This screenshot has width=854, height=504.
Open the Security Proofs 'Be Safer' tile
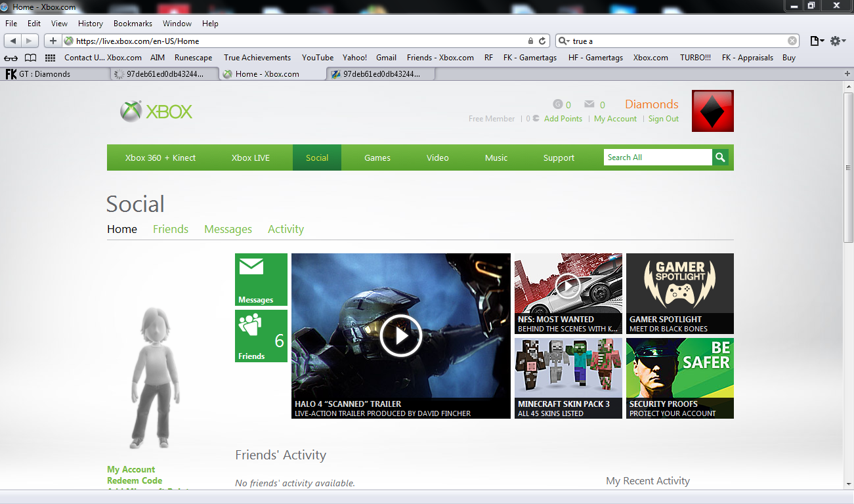(x=680, y=378)
